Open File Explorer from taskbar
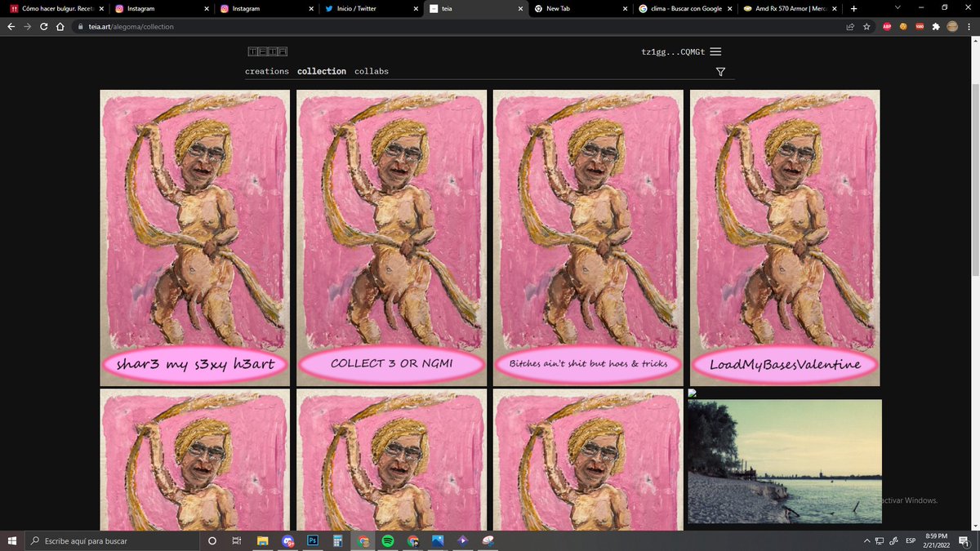This screenshot has width=980, height=551. click(x=263, y=540)
